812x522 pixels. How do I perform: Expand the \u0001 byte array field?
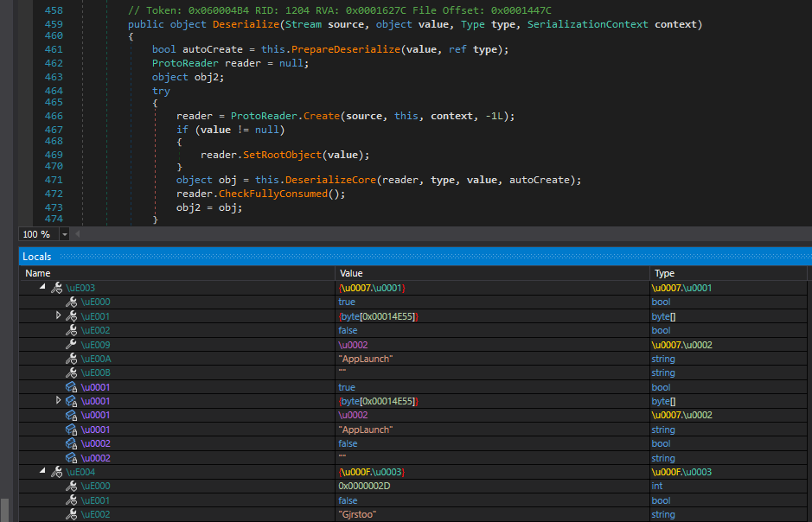point(59,401)
